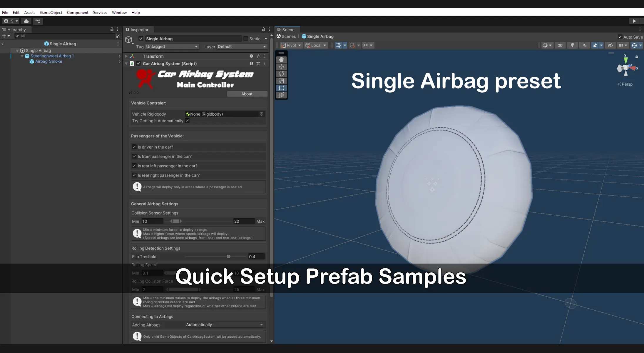The height and width of the screenshot is (353, 644).
Task: Lock the Inspector panel
Action: [x=263, y=29]
